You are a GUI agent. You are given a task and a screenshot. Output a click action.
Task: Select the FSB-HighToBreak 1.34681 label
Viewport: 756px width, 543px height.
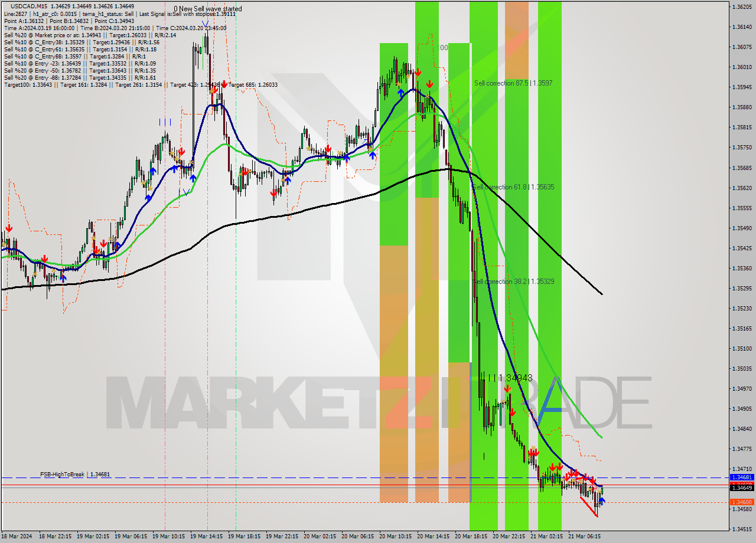[75, 475]
